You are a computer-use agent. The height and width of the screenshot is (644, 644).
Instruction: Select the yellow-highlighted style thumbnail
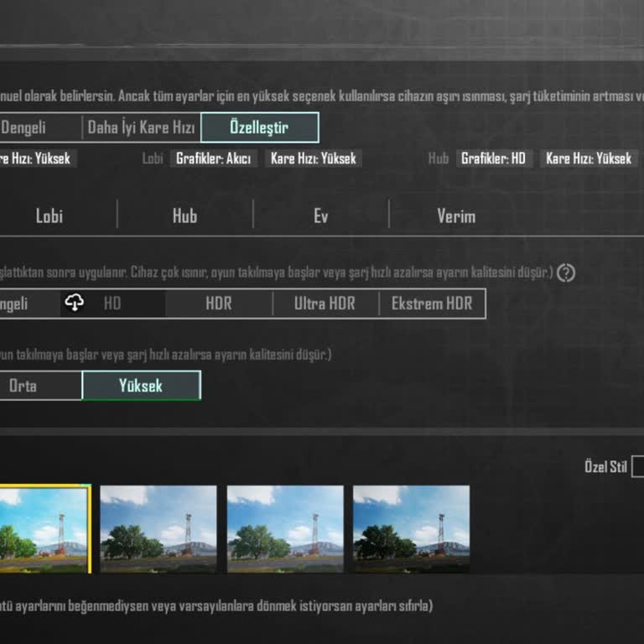tap(45, 529)
